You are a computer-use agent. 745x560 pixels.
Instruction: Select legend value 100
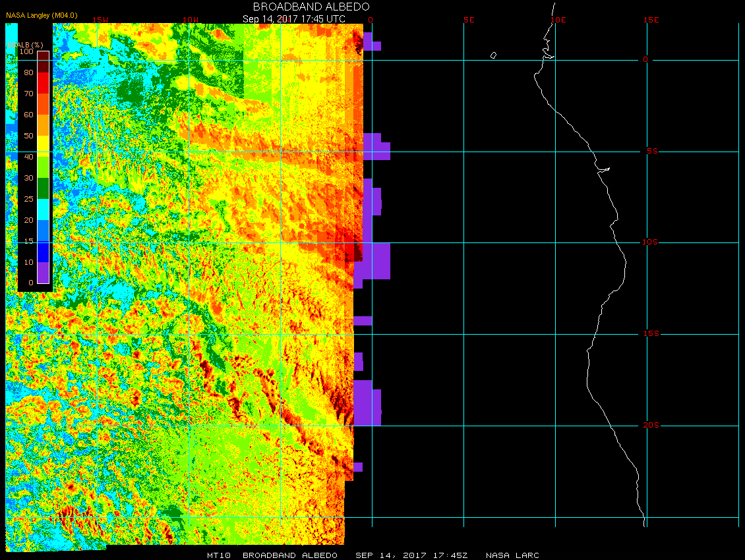[x=26, y=52]
